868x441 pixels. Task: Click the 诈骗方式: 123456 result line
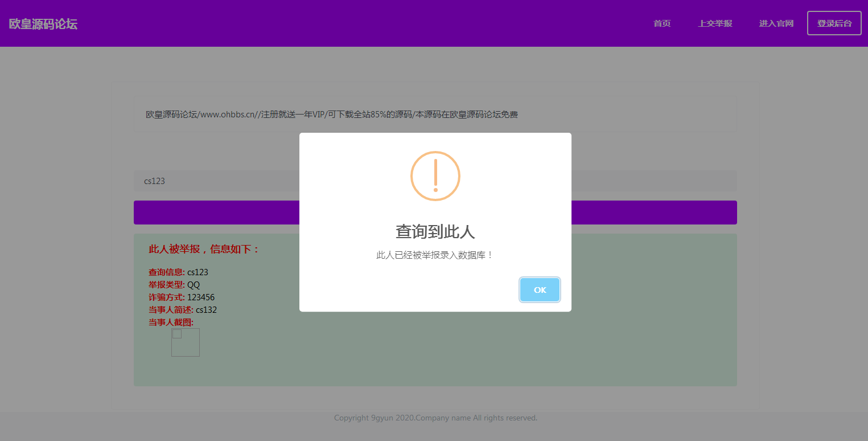tap(180, 297)
